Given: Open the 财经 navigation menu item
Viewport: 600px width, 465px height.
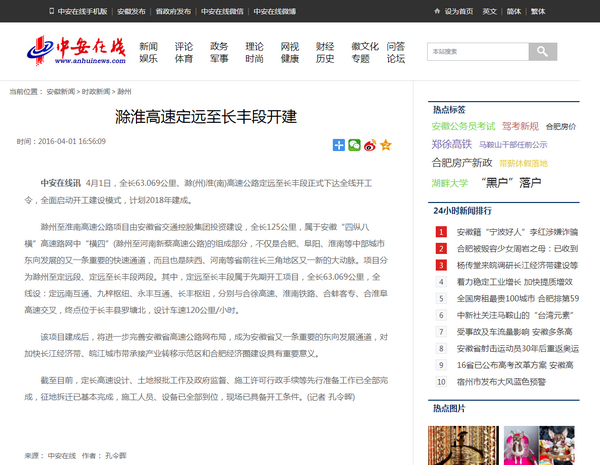Looking at the screenshot, I should (325, 46).
